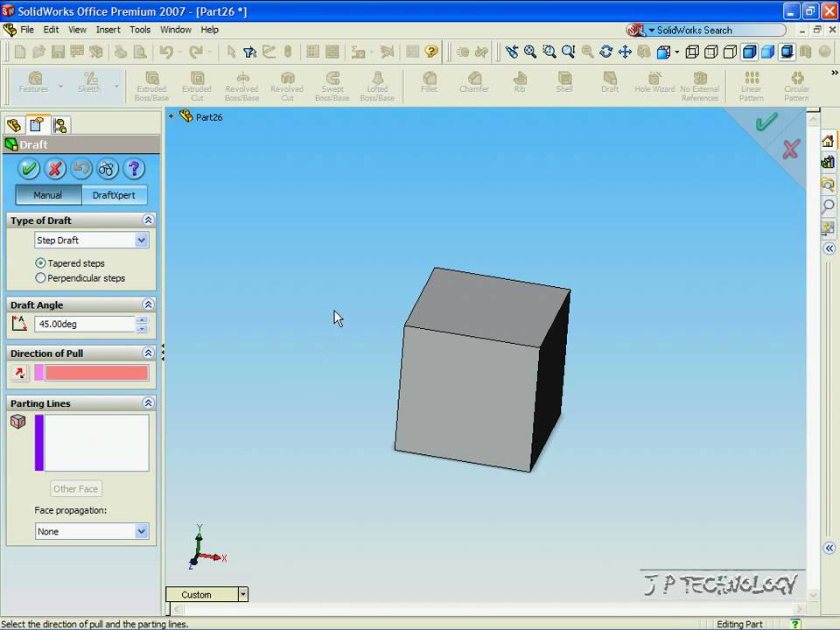Open the Insert menu
840x630 pixels.
tap(108, 30)
